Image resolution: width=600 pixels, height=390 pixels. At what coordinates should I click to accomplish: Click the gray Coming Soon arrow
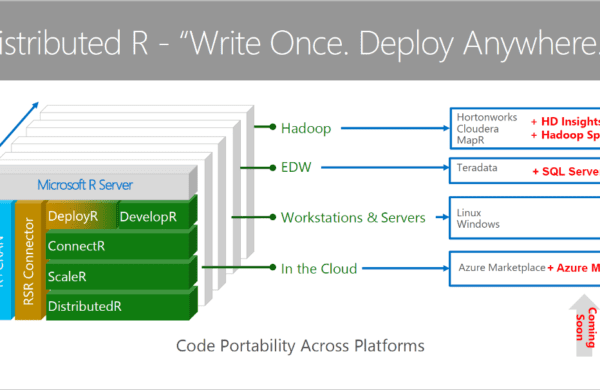pos(584,326)
